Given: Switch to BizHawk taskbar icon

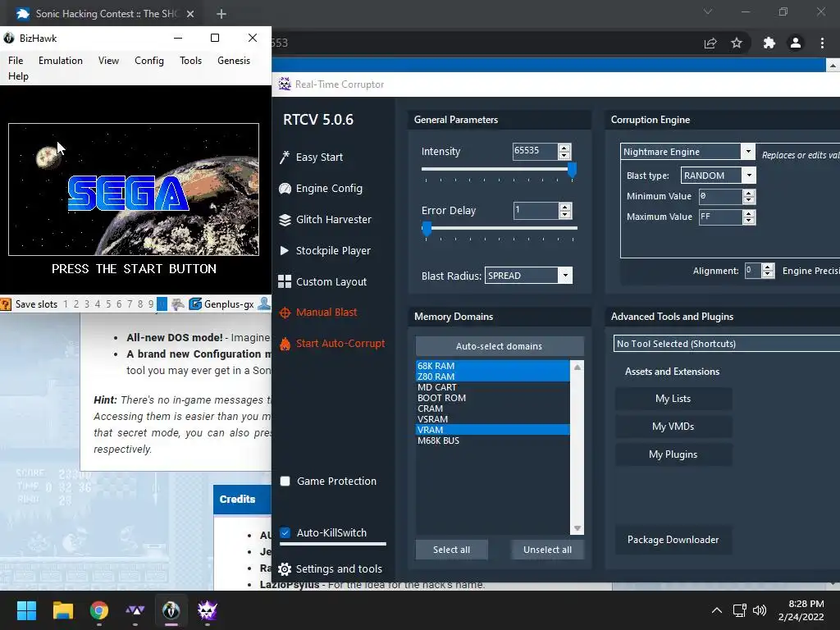Looking at the screenshot, I should point(171,610).
